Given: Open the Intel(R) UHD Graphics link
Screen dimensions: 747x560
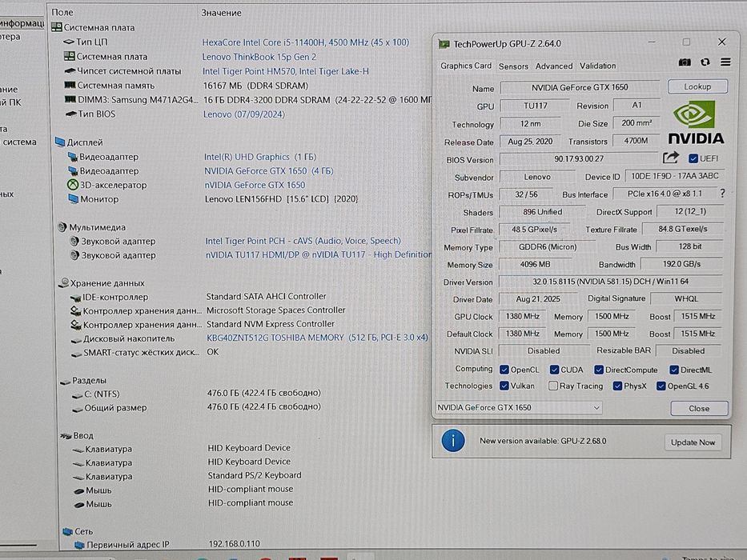Looking at the screenshot, I should [x=260, y=157].
